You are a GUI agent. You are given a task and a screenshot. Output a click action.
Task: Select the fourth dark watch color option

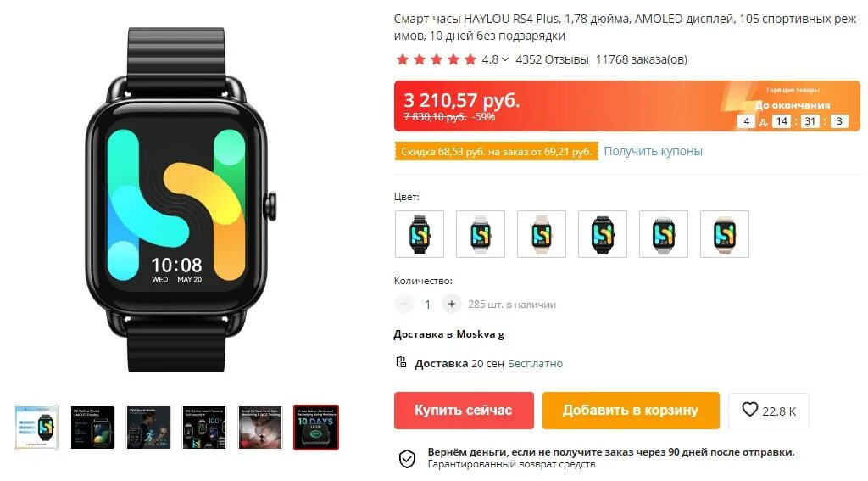603,234
